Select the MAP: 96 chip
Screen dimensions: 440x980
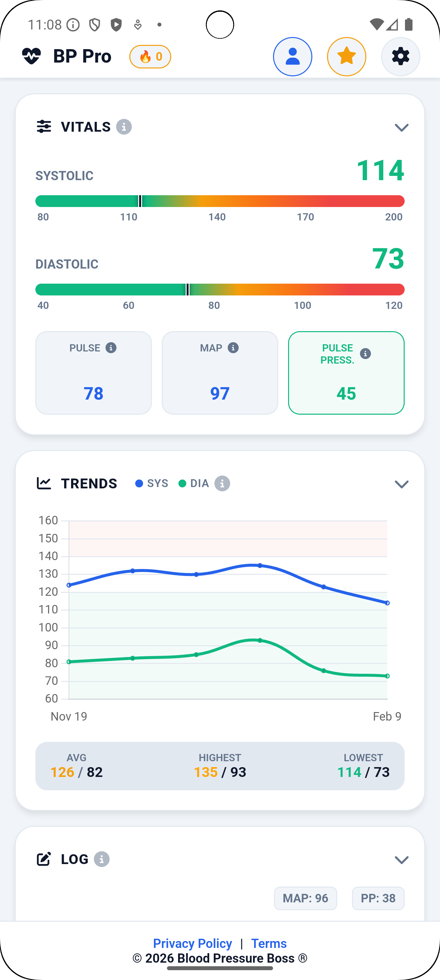pyautogui.click(x=305, y=898)
